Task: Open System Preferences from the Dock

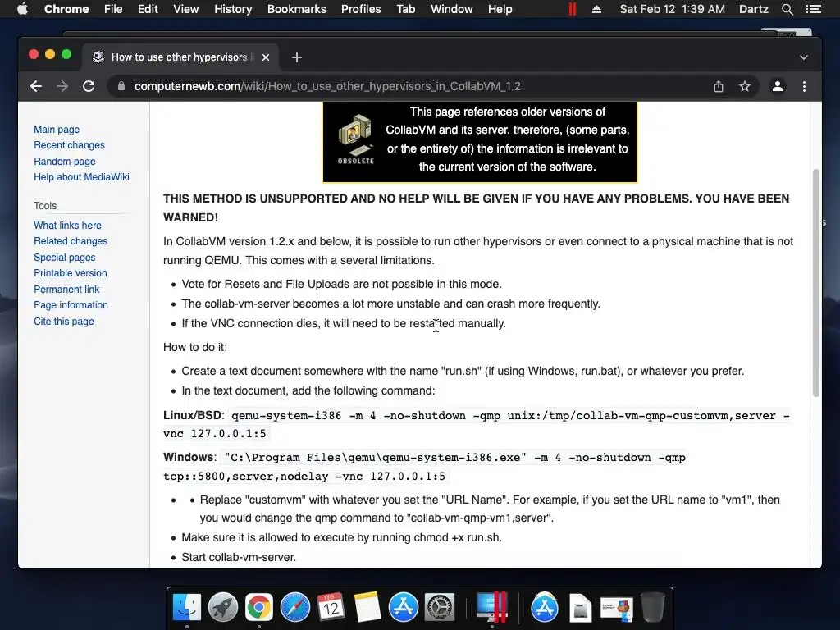Action: (x=440, y=608)
